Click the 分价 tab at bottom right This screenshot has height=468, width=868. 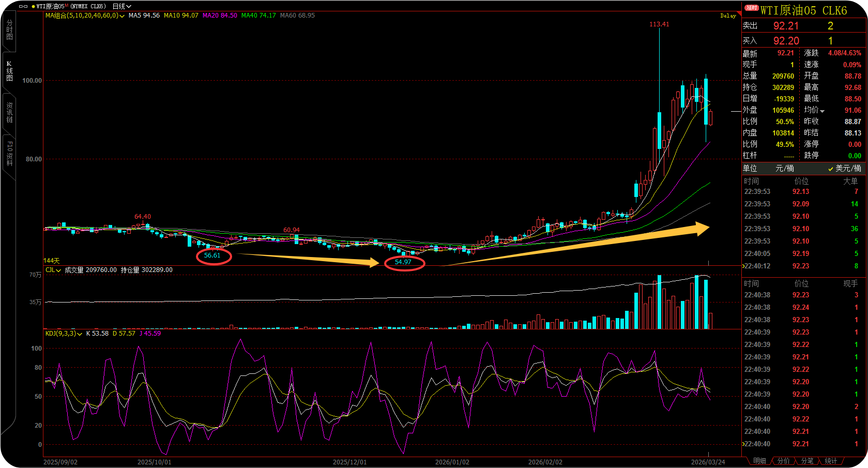coord(783,461)
